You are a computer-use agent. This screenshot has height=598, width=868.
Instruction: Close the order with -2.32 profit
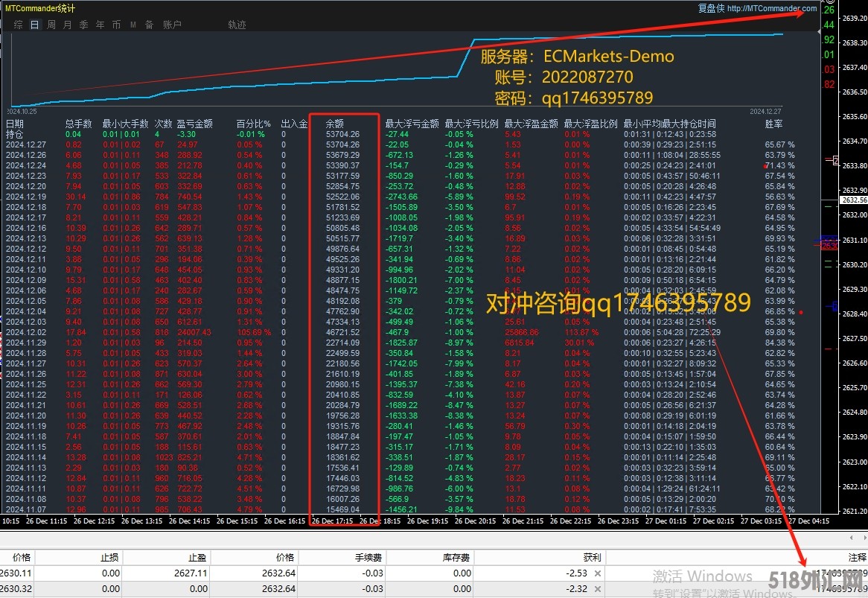(x=597, y=588)
